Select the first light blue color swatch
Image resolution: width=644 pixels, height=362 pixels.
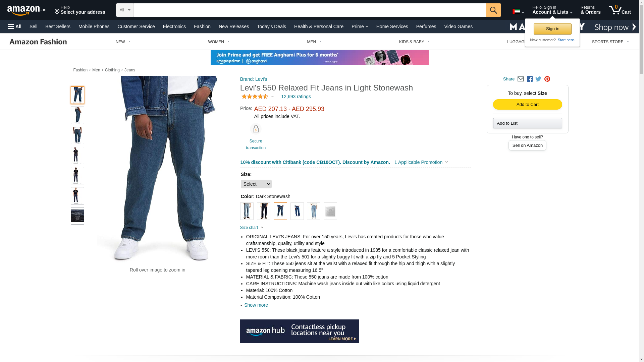[x=247, y=211]
